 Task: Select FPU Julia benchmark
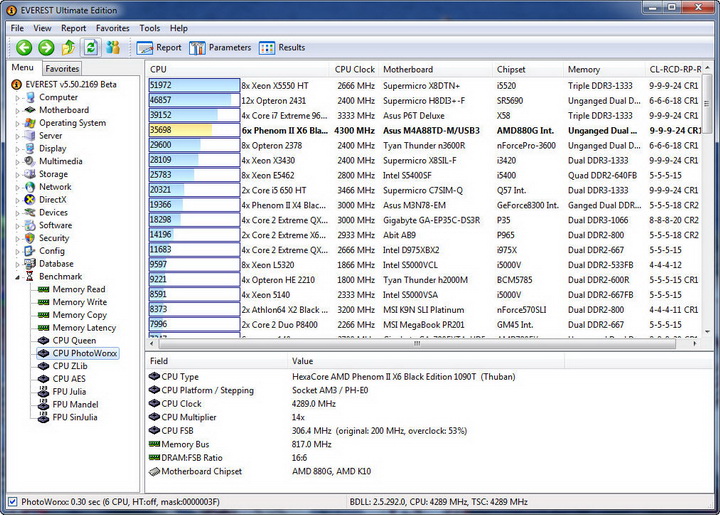point(69,392)
